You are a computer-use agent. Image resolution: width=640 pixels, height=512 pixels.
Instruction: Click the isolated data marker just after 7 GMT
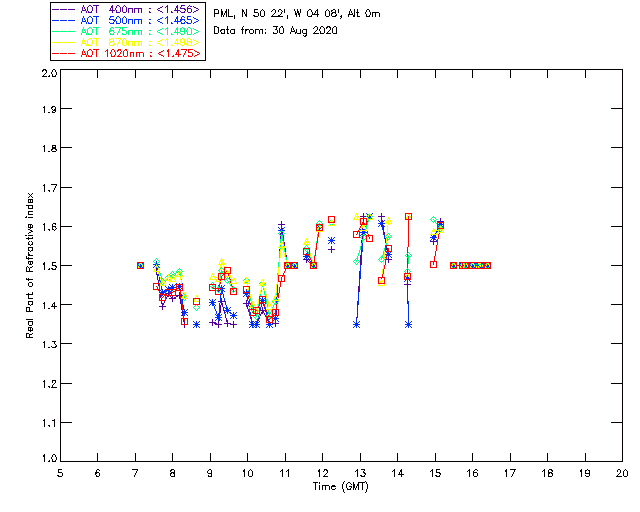pyautogui.click(x=140, y=265)
